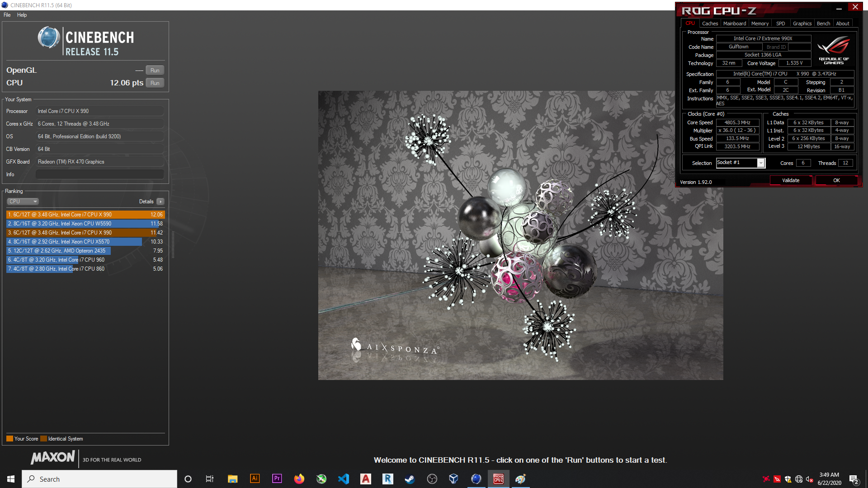
Task: Open OBS Studio from the taskbar
Action: (432, 479)
